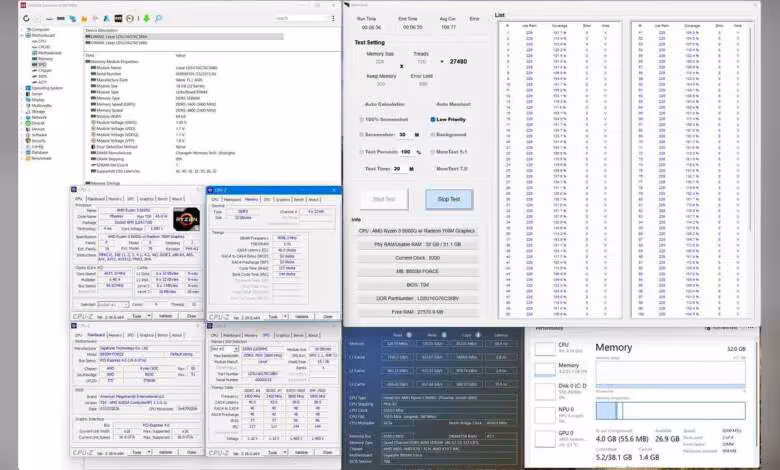Select Database in the AIDA64 tree

pos(40,152)
